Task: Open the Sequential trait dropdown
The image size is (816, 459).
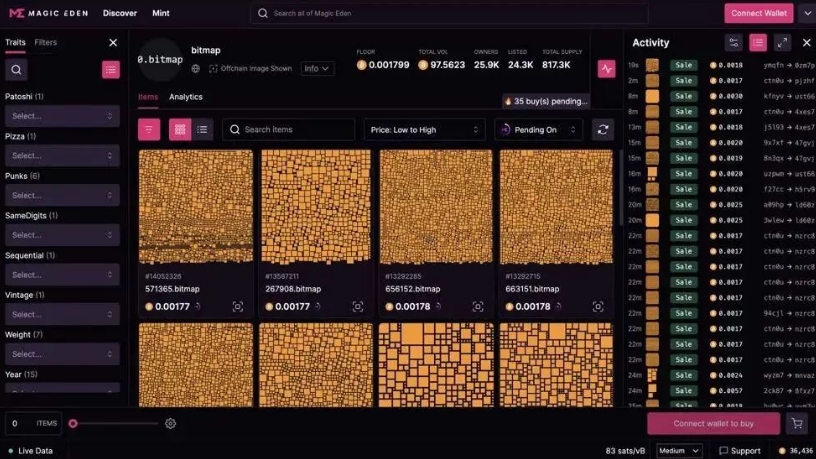Action: pyautogui.click(x=62, y=275)
